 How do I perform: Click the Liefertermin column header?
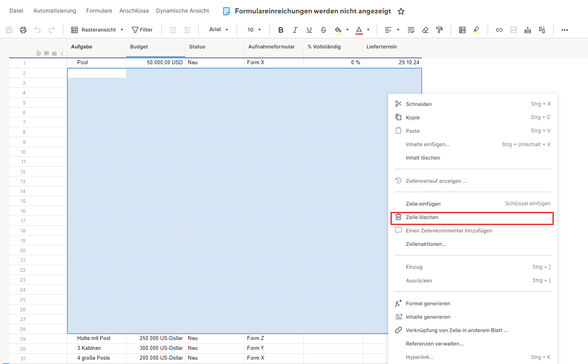tap(392, 48)
